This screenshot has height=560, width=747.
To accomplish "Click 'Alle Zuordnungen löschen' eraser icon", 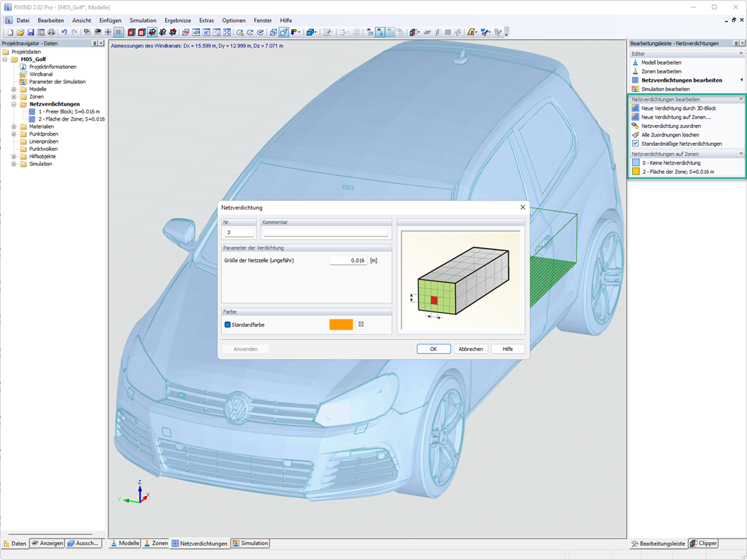I will tap(635, 135).
